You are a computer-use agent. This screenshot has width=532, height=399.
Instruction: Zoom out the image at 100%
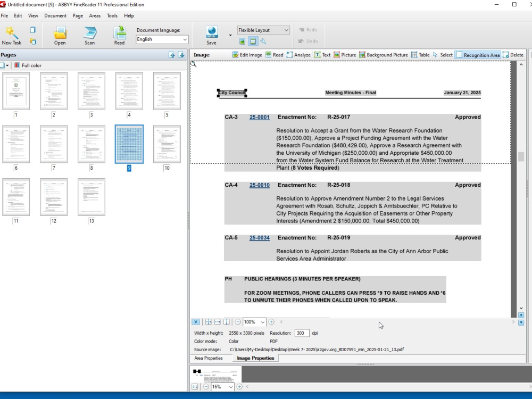[238, 322]
